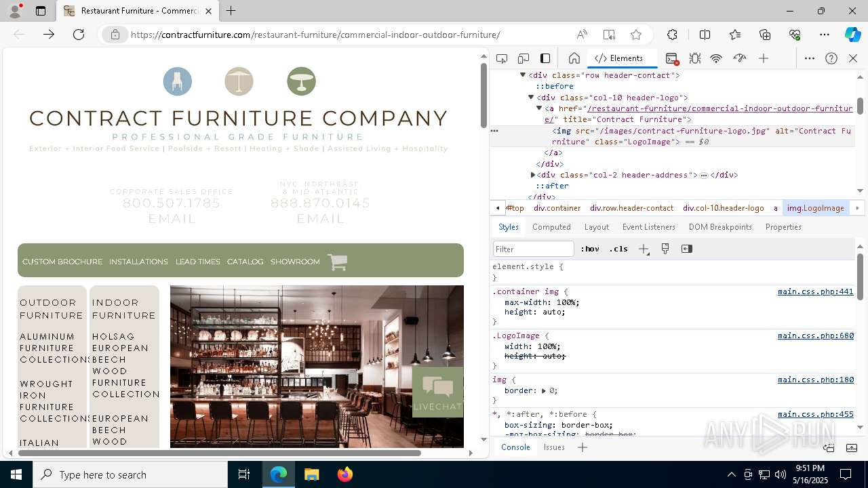The image size is (868, 488).
Task: Toggle the DevTools activity bar layout icon
Action: [x=545, y=58]
